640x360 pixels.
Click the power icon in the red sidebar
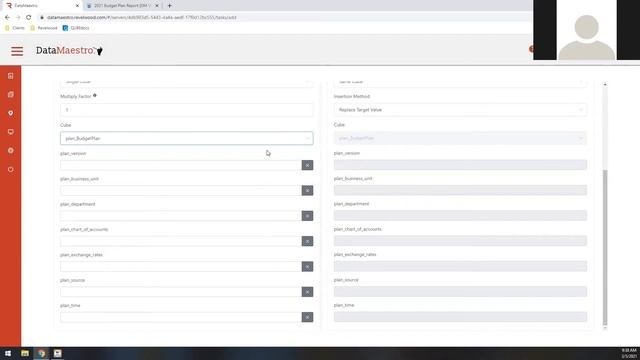coord(11,169)
